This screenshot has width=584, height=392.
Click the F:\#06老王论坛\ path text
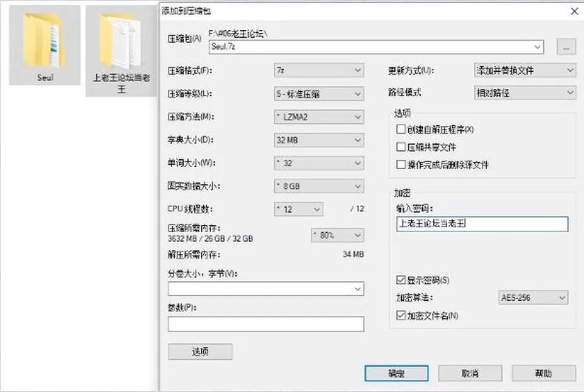click(238, 34)
